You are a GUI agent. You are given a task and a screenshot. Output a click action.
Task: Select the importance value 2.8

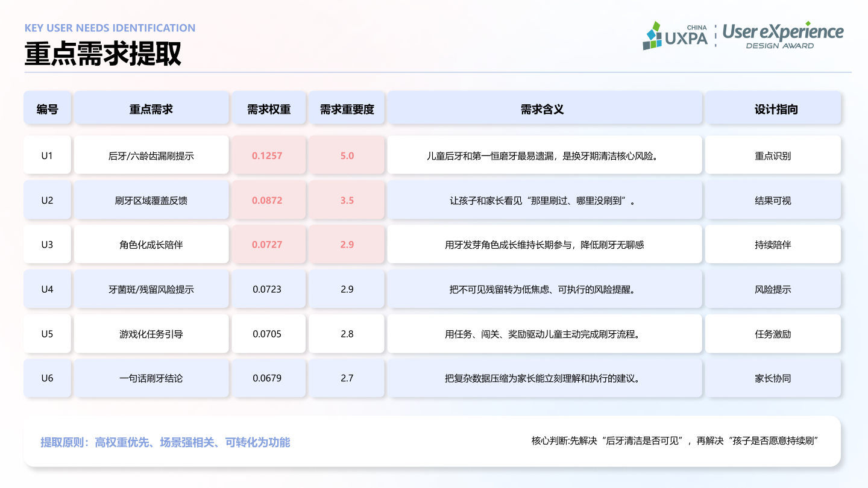[x=347, y=334]
